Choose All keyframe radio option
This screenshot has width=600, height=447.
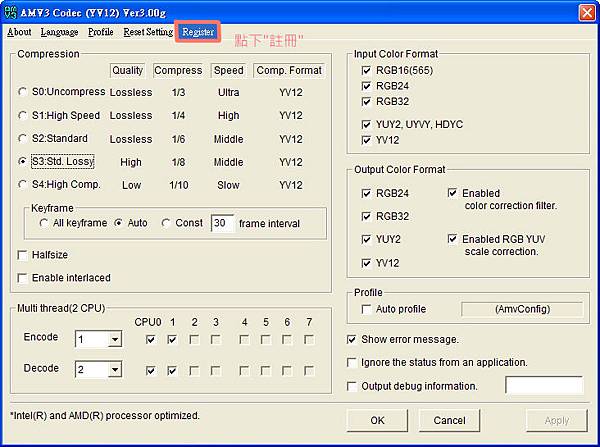coord(44,223)
